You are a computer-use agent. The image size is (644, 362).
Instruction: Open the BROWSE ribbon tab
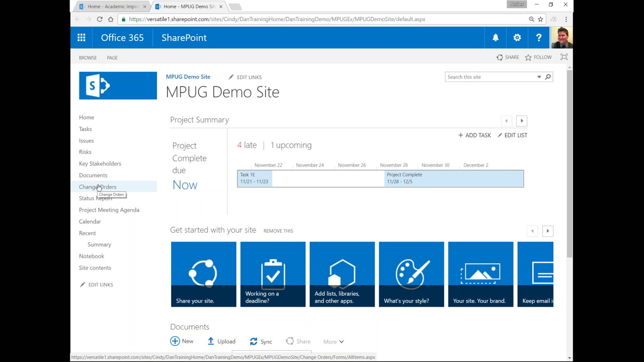click(88, 58)
